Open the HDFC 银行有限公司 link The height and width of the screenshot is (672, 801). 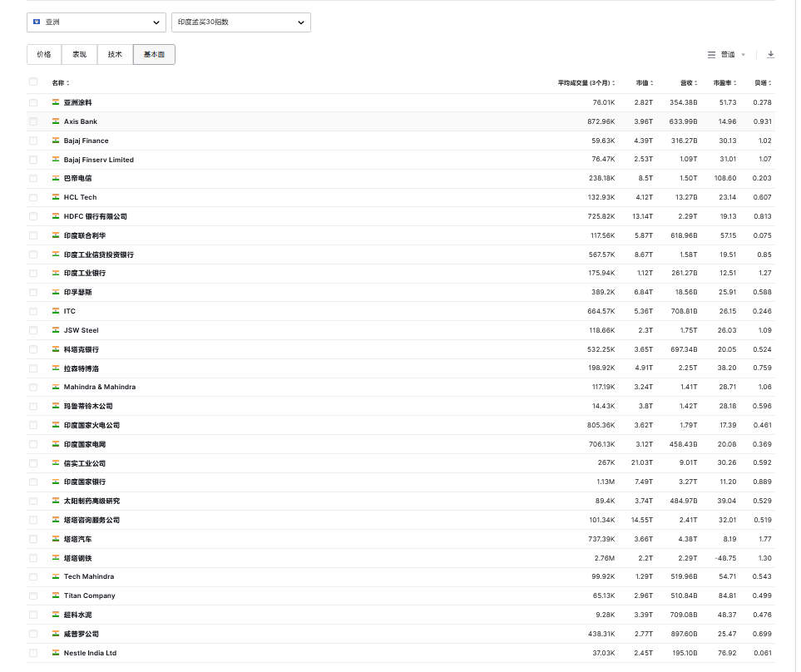pyautogui.click(x=95, y=216)
